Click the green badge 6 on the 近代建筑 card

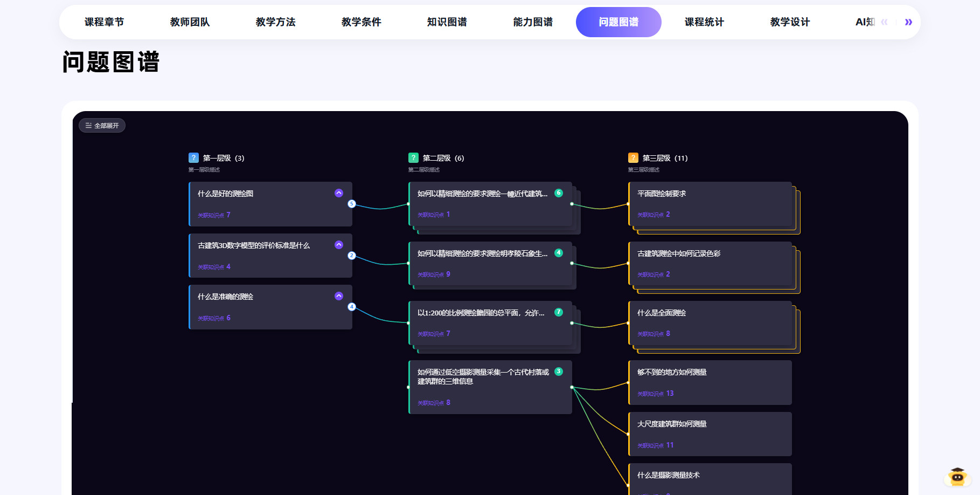point(559,193)
